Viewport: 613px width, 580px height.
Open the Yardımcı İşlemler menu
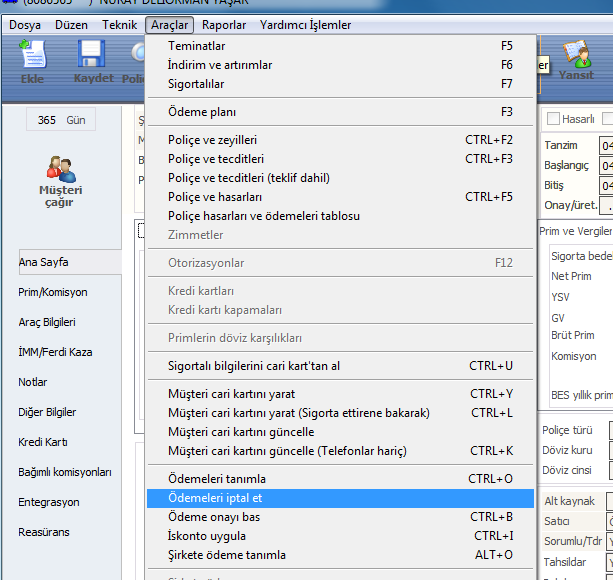pyautogui.click(x=305, y=25)
